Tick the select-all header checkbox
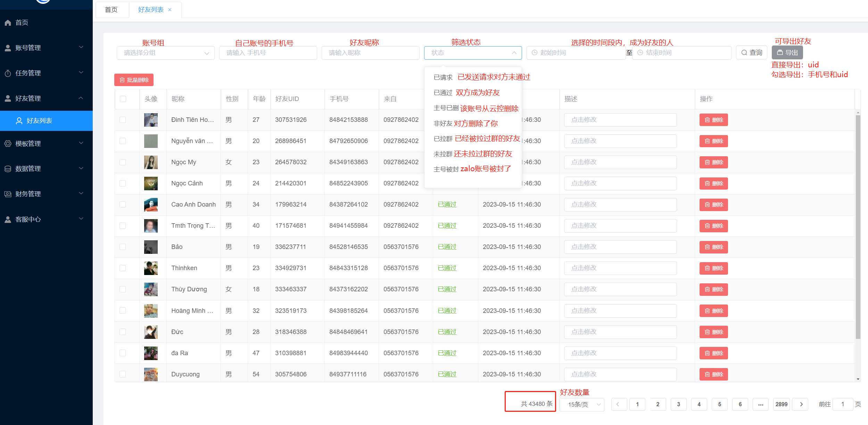The image size is (868, 425). point(123,99)
